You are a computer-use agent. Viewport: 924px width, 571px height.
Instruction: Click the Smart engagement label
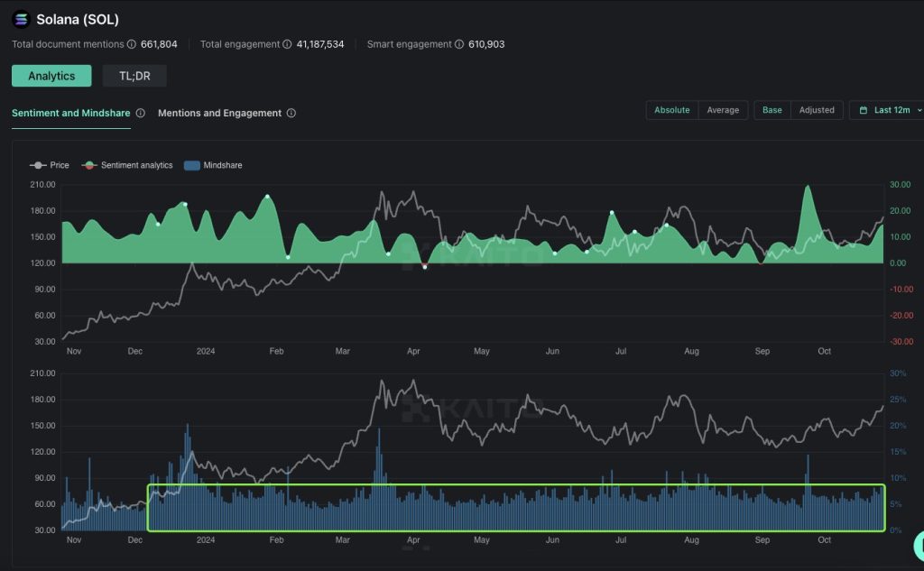409,44
